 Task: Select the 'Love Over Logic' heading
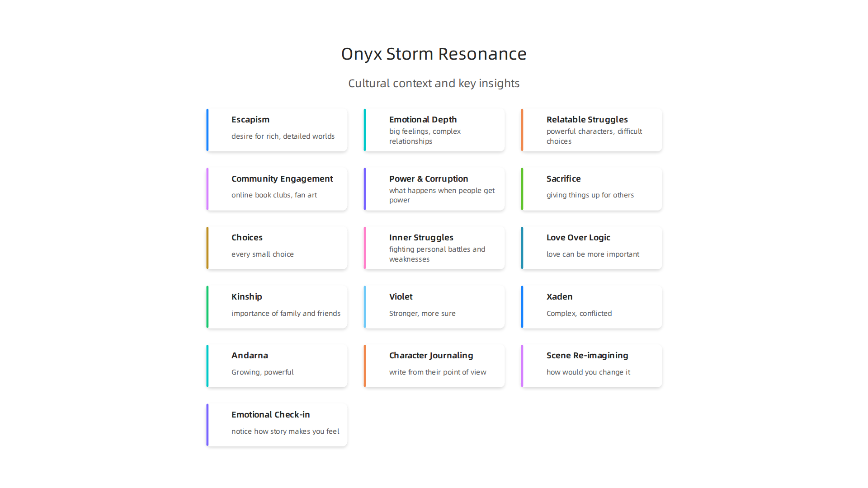[x=579, y=237]
